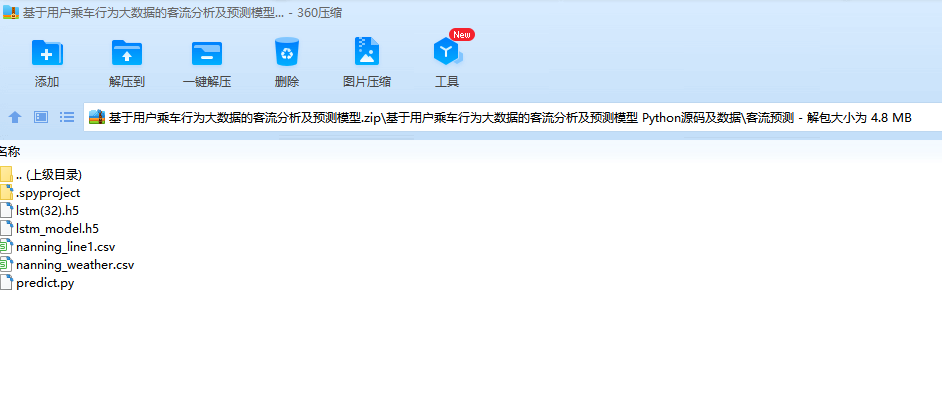Click the 图片压缩 label in toolbar
This screenshot has width=942, height=401.
[x=366, y=82]
